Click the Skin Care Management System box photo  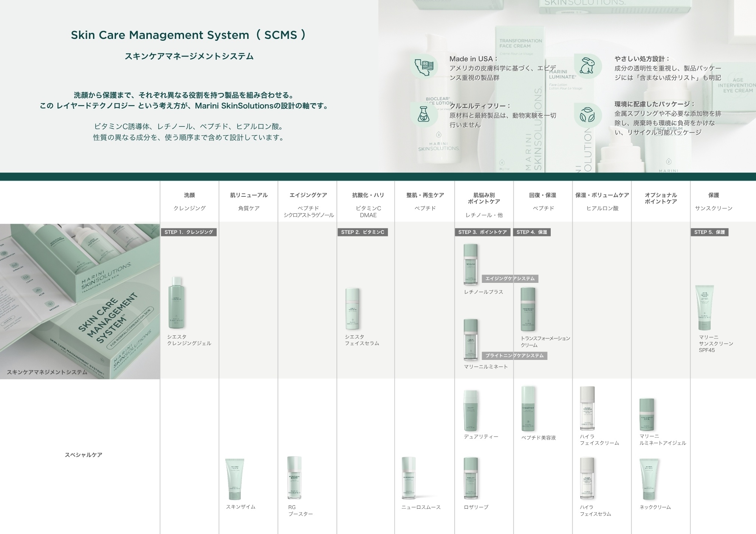[x=80, y=301]
